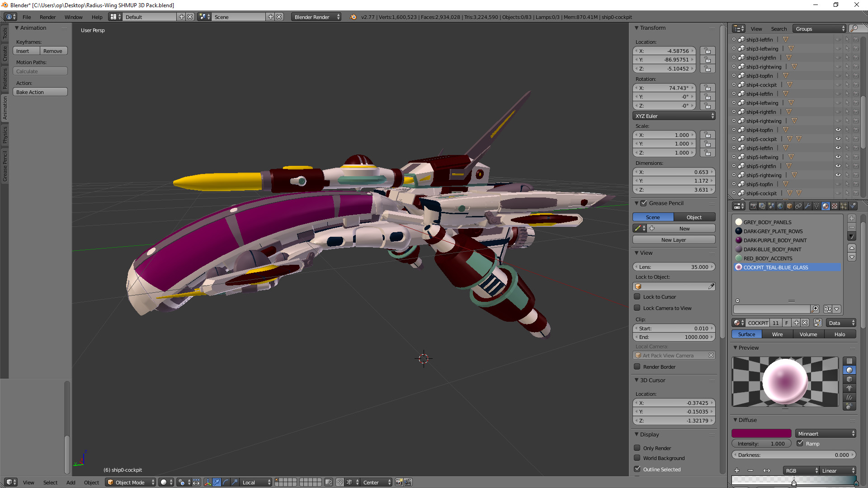Switch to the Texture properties tab icon
This screenshot has width=868, height=488.
[x=834, y=206]
